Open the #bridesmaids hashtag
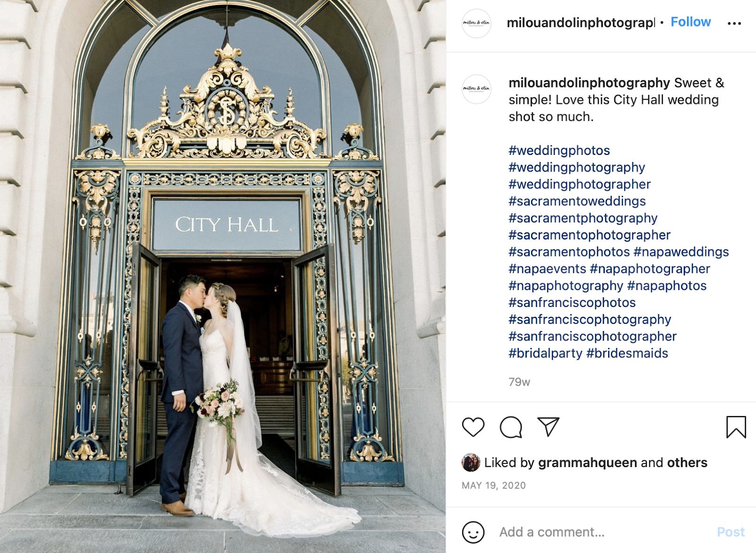756x553 pixels. [x=627, y=353]
